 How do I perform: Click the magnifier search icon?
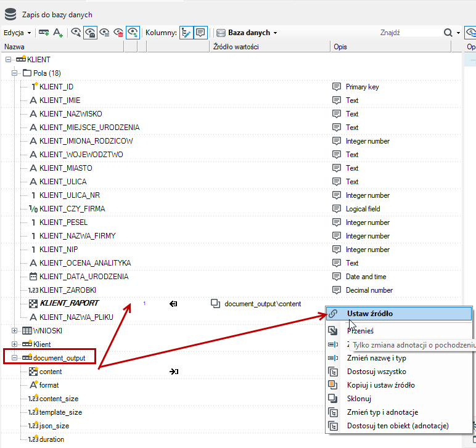tap(448, 33)
